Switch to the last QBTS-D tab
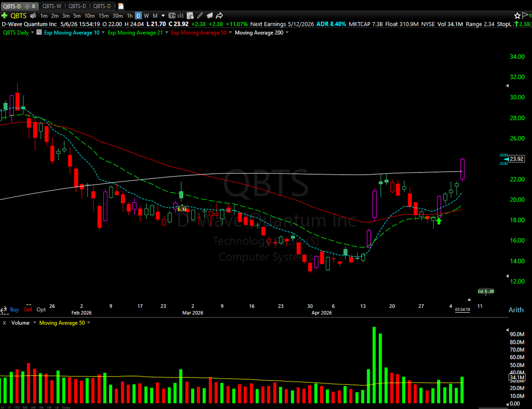This screenshot has height=409, width=532. (x=102, y=6)
